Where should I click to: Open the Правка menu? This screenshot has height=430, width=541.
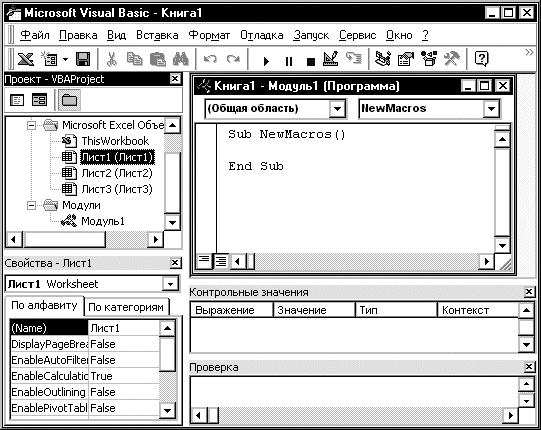pyautogui.click(x=78, y=35)
